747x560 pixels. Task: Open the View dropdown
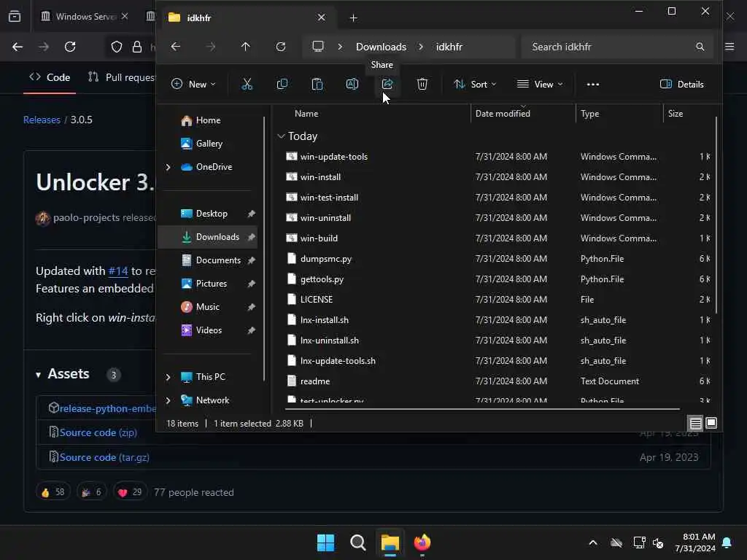pos(540,85)
